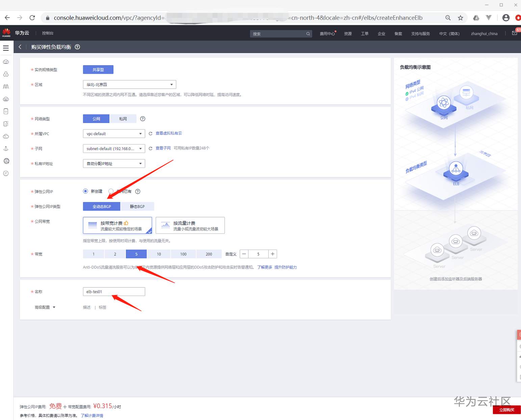Open the 所属VPC dropdown
This screenshot has height=420, width=521.
coord(114,134)
